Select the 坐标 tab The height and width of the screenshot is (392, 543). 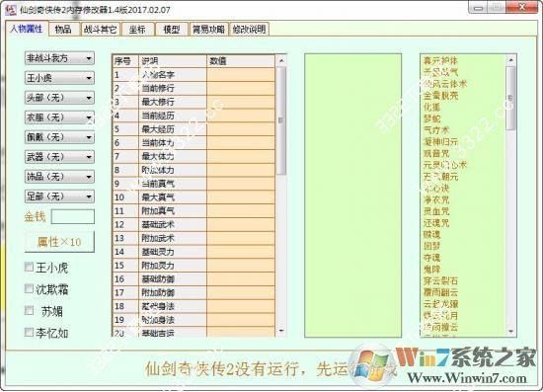click(137, 30)
